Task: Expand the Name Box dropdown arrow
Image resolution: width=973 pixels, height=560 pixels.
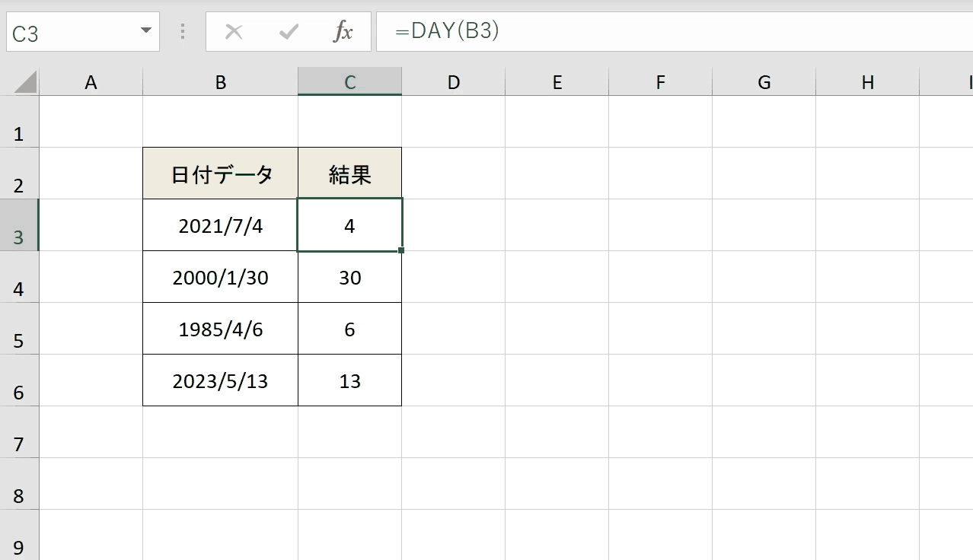Action: pos(145,32)
